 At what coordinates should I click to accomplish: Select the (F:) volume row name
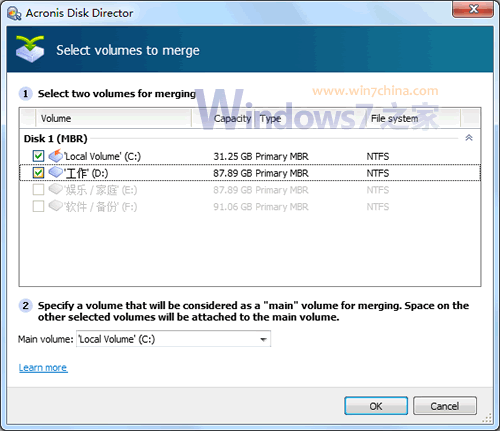[x=100, y=207]
